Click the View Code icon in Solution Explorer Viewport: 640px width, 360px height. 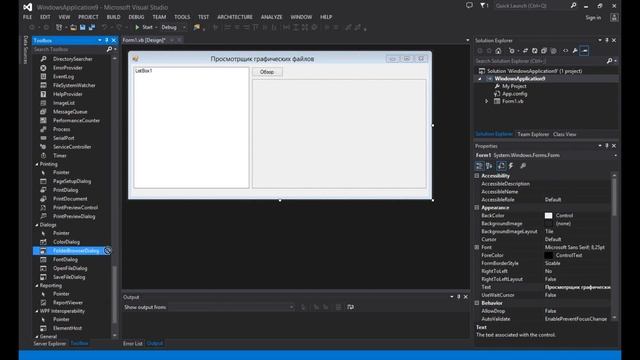[565, 51]
